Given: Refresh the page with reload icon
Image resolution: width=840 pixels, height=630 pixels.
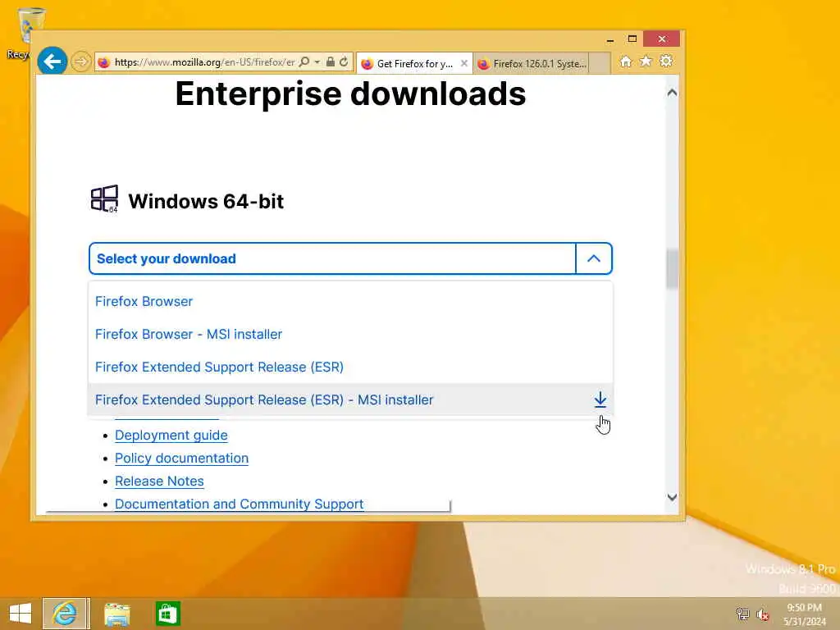Looking at the screenshot, I should pyautogui.click(x=344, y=62).
